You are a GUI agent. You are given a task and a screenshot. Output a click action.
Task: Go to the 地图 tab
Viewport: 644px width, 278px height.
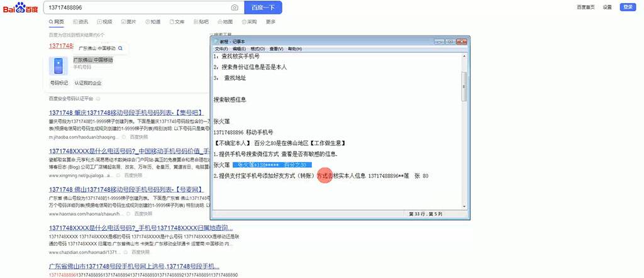pyautogui.click(x=225, y=22)
